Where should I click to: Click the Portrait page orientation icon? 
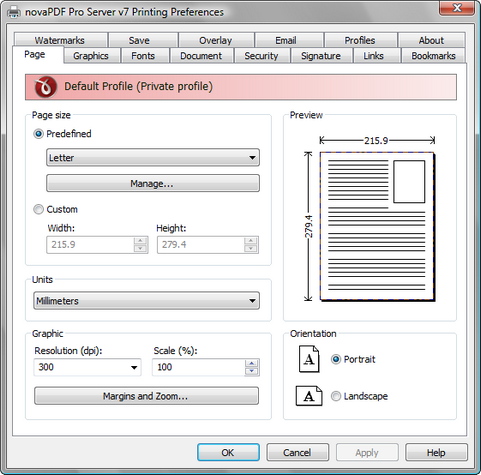309,359
